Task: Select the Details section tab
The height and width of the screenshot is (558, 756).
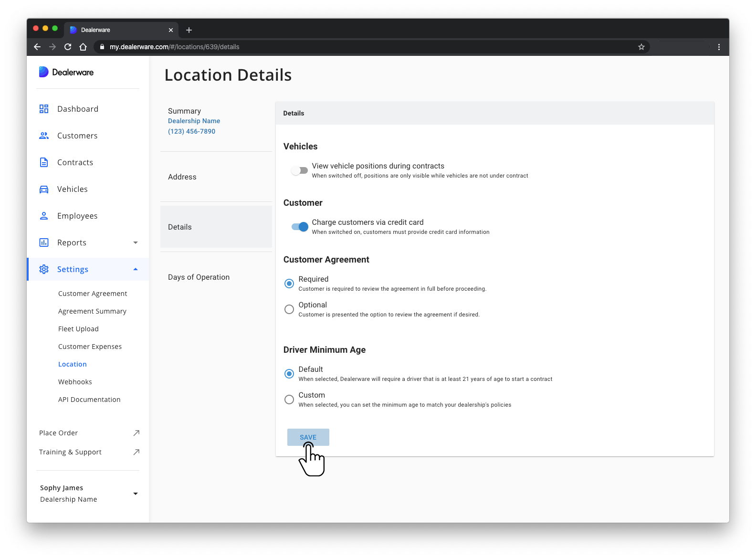Action: click(216, 227)
